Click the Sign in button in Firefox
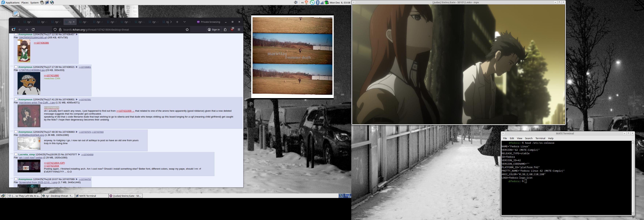The height and width of the screenshot is (220, 644). pos(214,30)
